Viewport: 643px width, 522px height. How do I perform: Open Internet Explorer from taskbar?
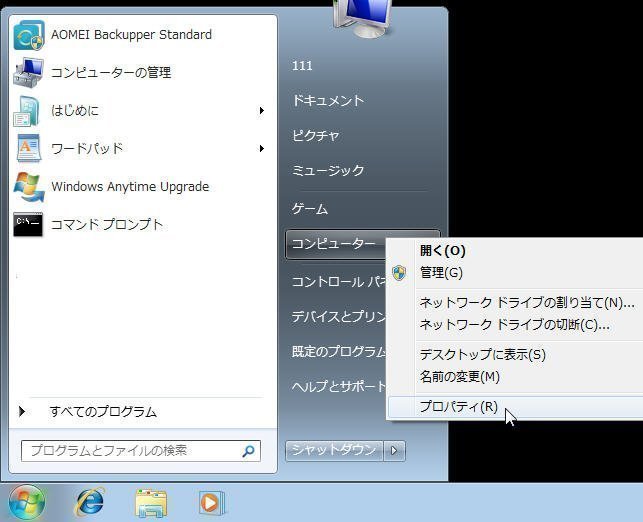(x=89, y=502)
